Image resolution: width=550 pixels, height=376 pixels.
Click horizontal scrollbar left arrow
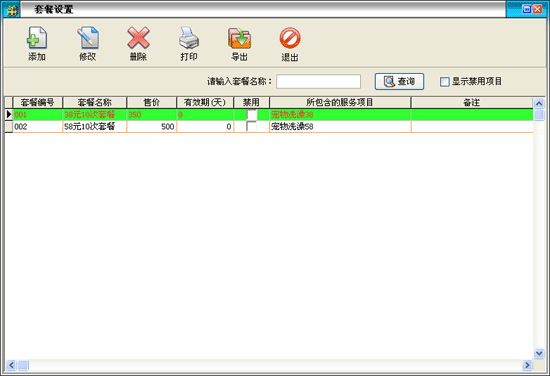pyautogui.click(x=11, y=365)
